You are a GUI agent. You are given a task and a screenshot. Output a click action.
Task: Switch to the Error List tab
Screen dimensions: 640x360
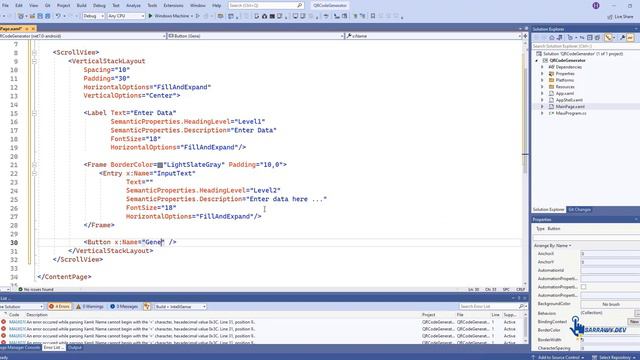point(53,348)
